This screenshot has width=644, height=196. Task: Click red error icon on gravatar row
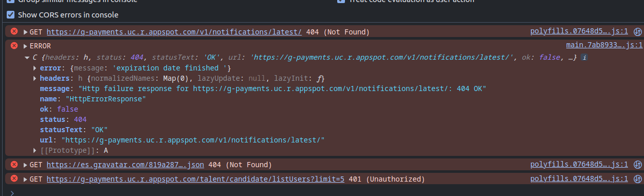pyautogui.click(x=14, y=165)
